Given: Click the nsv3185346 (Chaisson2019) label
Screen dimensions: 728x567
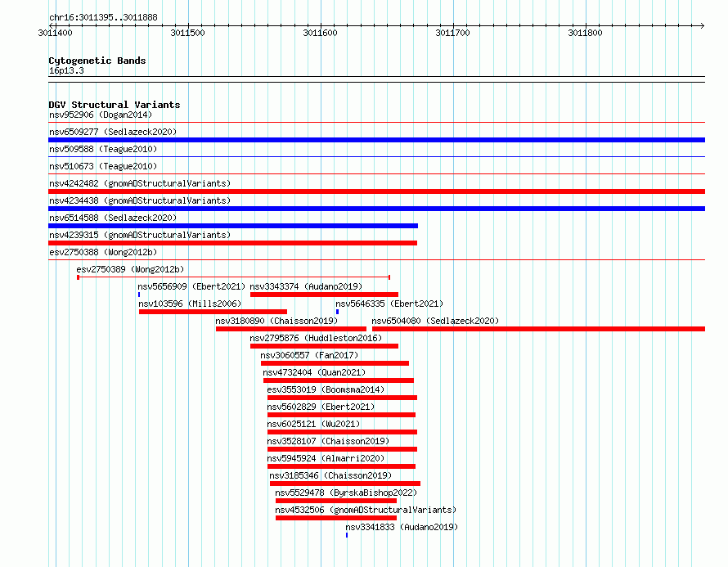Looking at the screenshot, I should (x=330, y=475).
